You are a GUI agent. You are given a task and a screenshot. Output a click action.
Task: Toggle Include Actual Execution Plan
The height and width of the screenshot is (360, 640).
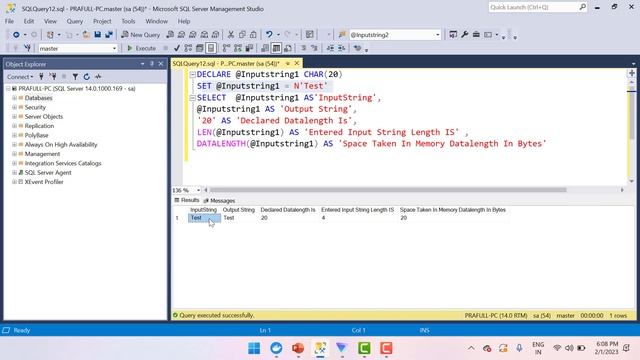click(x=226, y=48)
